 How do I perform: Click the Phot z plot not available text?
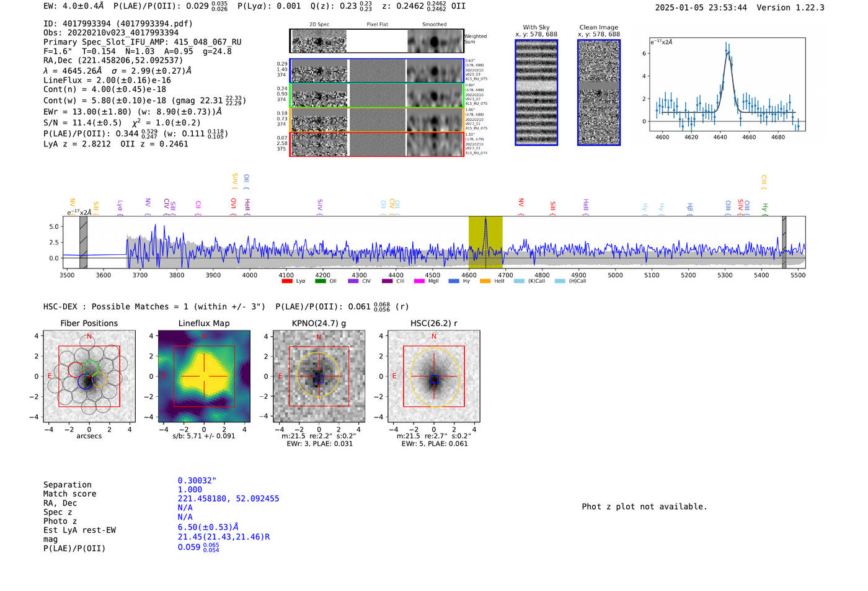pos(644,507)
